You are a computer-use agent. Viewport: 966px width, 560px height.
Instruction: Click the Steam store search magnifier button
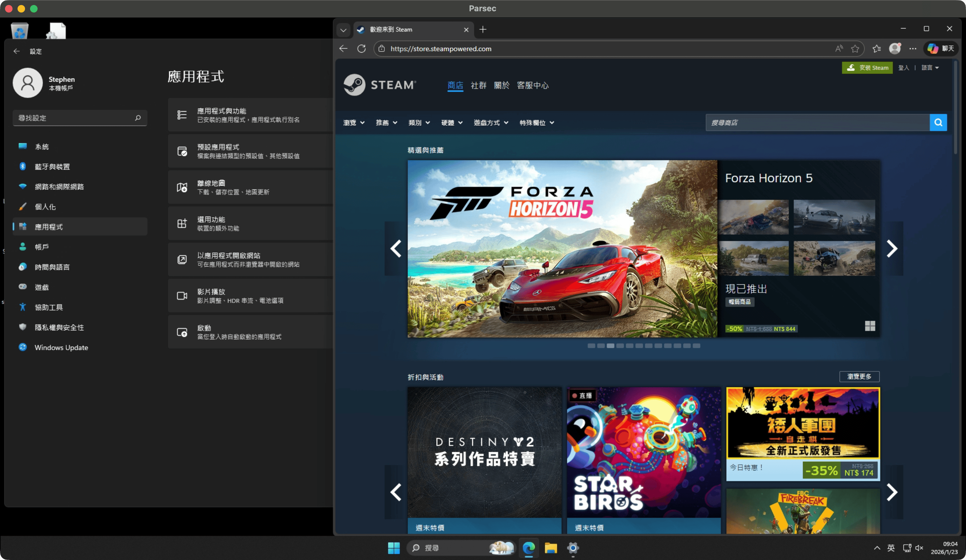(938, 123)
